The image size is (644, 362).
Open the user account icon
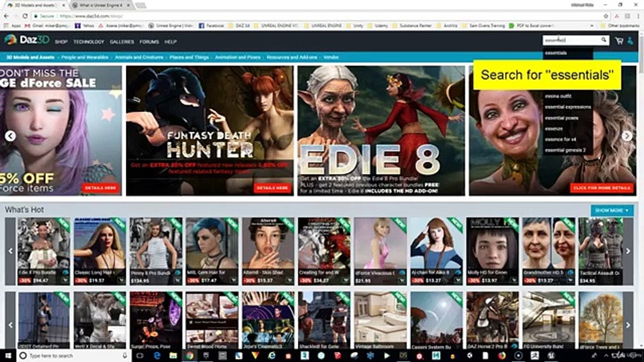click(630, 41)
